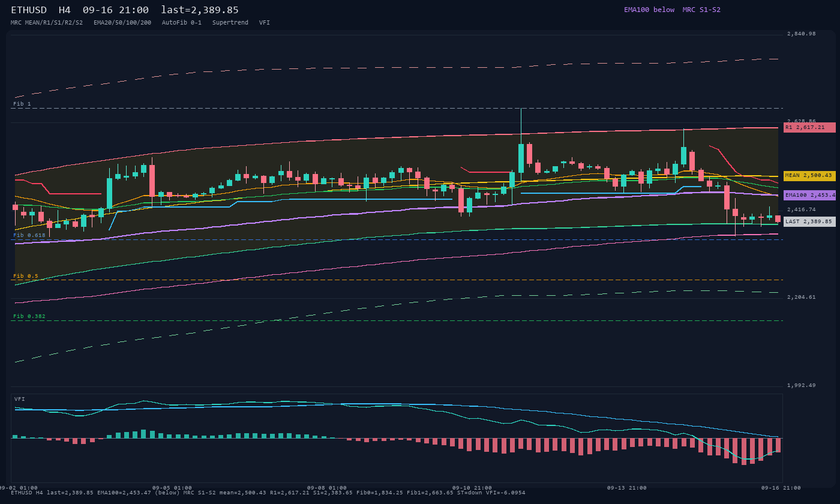Select the H4 timeframe label in the title
The height and width of the screenshot is (504, 840).
coord(65,10)
